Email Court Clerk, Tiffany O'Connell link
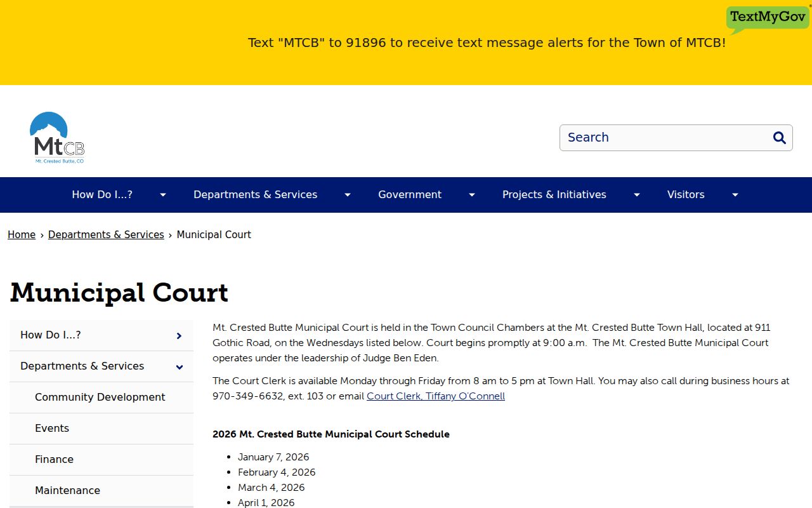Viewport: 812px width, 508px height. 436,396
